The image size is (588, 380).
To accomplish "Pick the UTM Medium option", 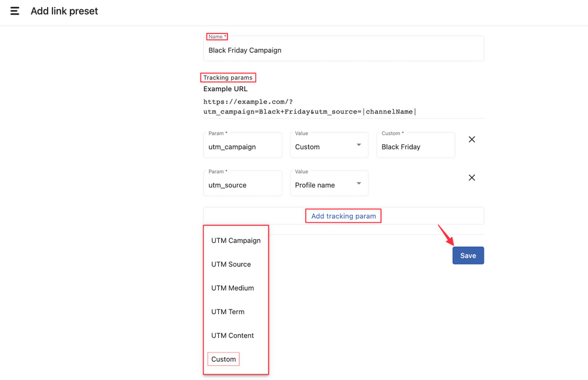I will tap(232, 288).
